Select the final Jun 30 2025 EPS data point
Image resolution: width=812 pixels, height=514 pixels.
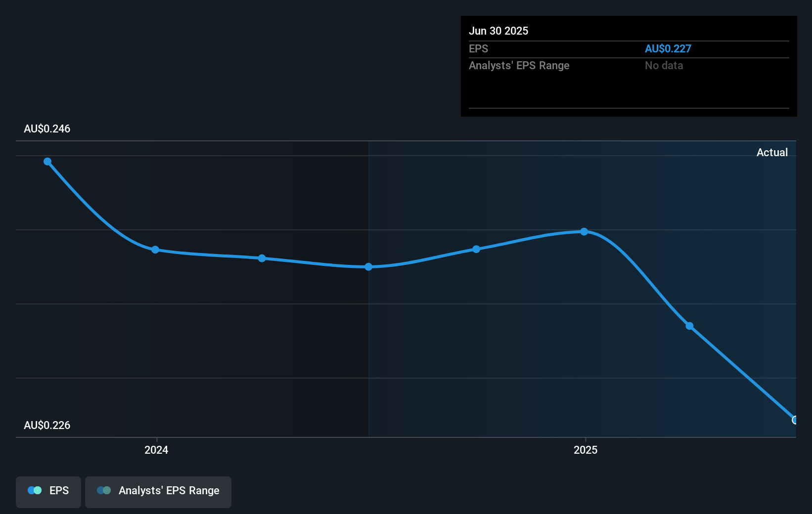(795, 420)
